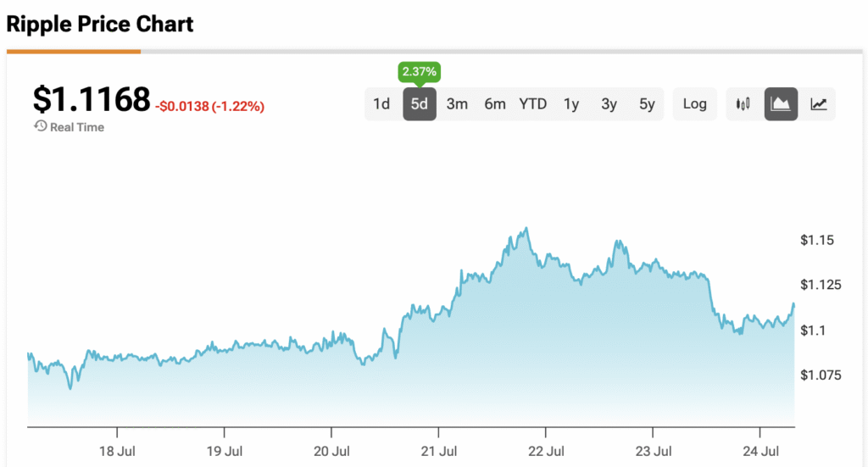Viewport: 868px width, 467px height.
Task: Click the $1.15 price axis label
Action: click(816, 240)
